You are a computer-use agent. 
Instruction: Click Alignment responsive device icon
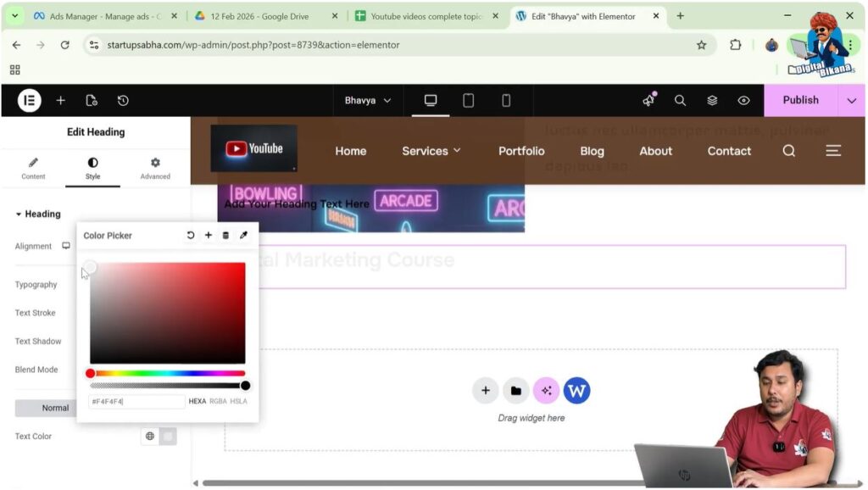point(66,246)
